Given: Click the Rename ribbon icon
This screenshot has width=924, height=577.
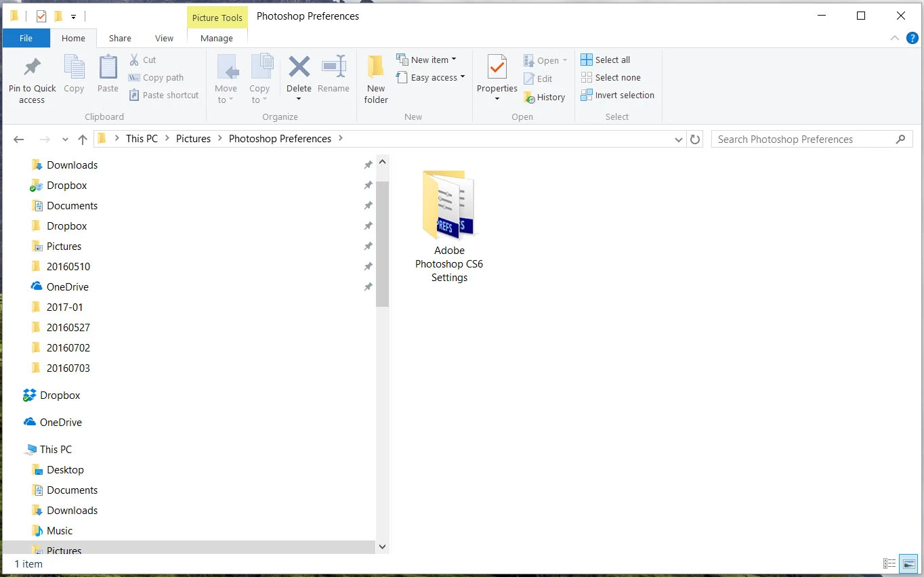Looking at the screenshot, I should point(334,67).
